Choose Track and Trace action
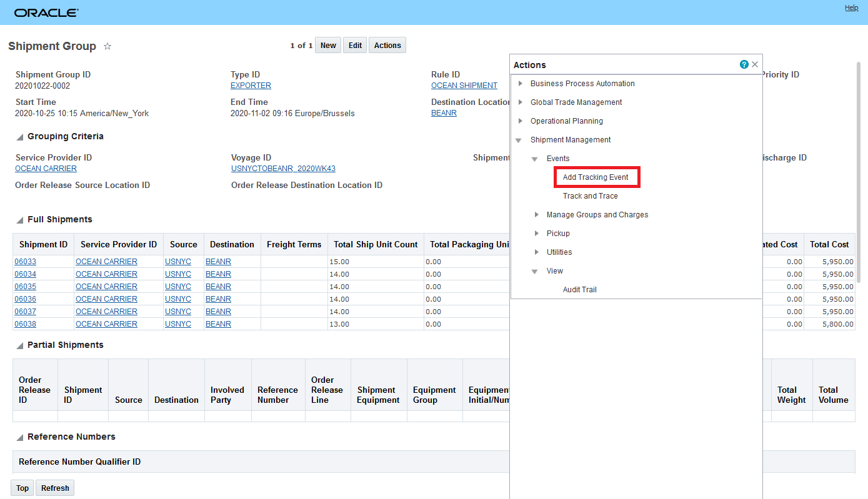The height and width of the screenshot is (499, 868). pyautogui.click(x=590, y=196)
